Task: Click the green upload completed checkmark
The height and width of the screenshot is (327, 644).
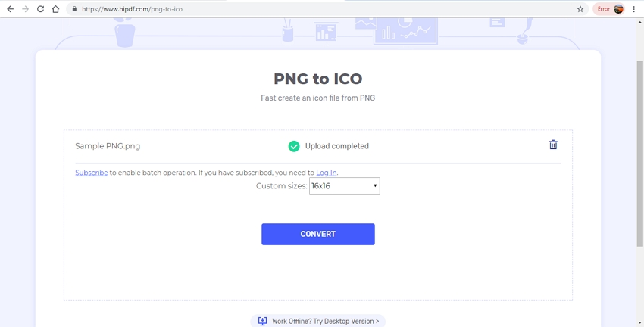Action: click(294, 146)
